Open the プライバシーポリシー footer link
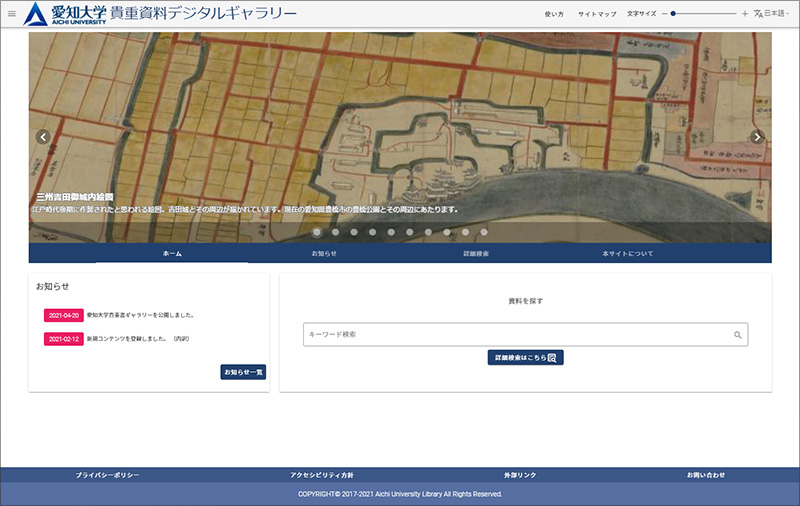This screenshot has height=506, width=800. coord(108,475)
